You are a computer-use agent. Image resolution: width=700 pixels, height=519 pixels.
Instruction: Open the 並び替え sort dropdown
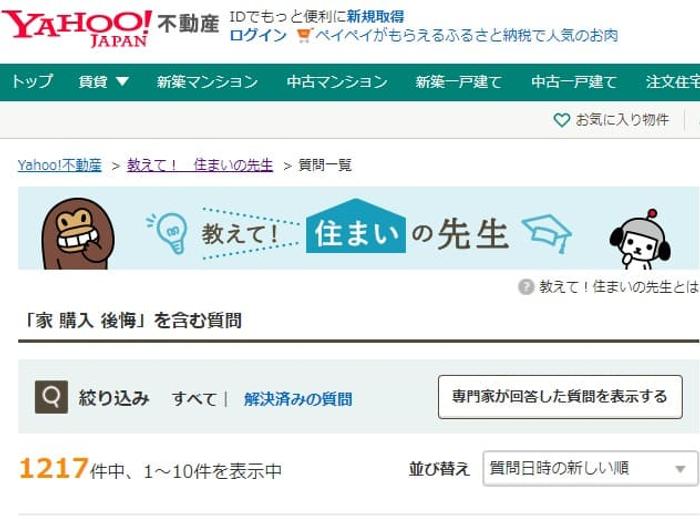click(x=590, y=468)
